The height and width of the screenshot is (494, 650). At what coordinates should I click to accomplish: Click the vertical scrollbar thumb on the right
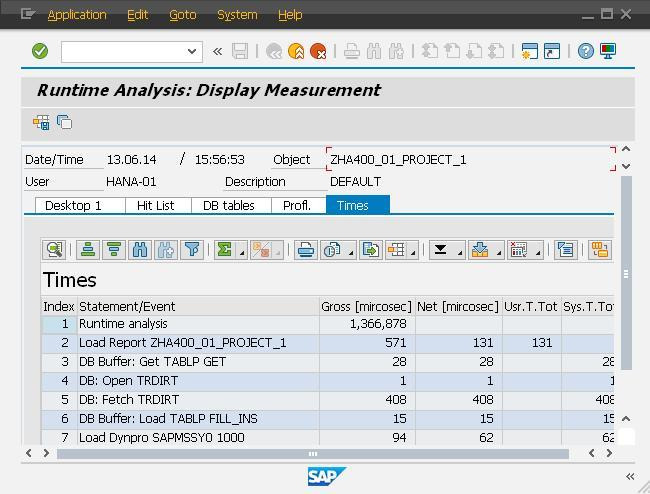coord(626,273)
